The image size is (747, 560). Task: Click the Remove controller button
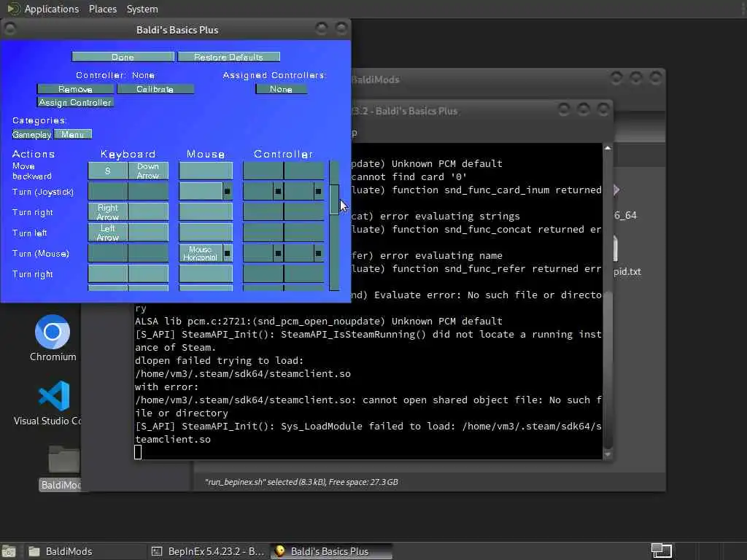[75, 89]
